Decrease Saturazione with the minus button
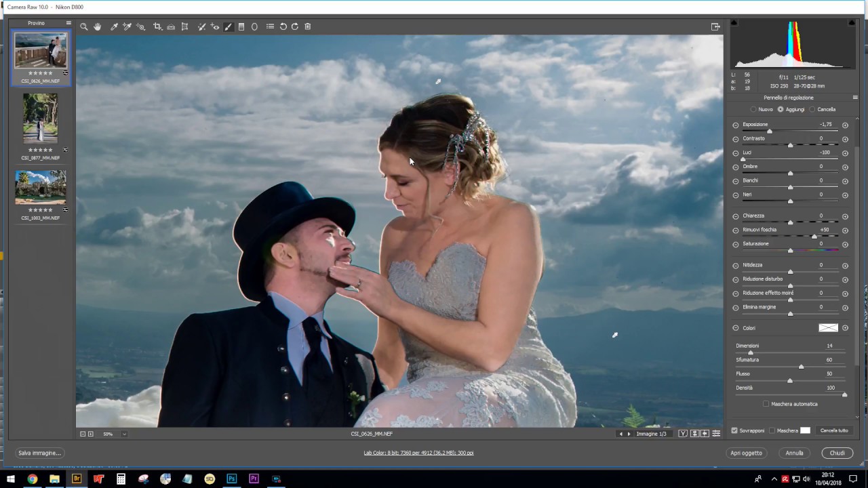This screenshot has height=488, width=868. tap(736, 245)
